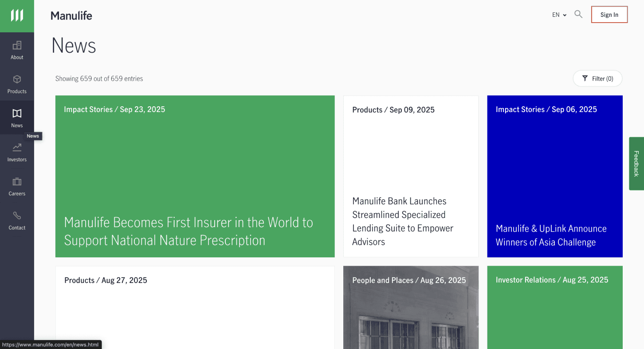The image size is (644, 349).
Task: Open the National Nature Prescription article
Action: (195, 176)
